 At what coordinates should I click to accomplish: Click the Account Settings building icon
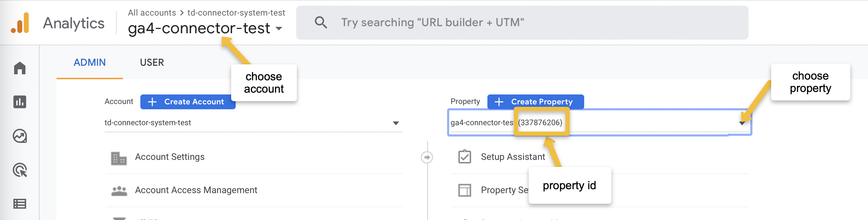pyautogui.click(x=119, y=158)
